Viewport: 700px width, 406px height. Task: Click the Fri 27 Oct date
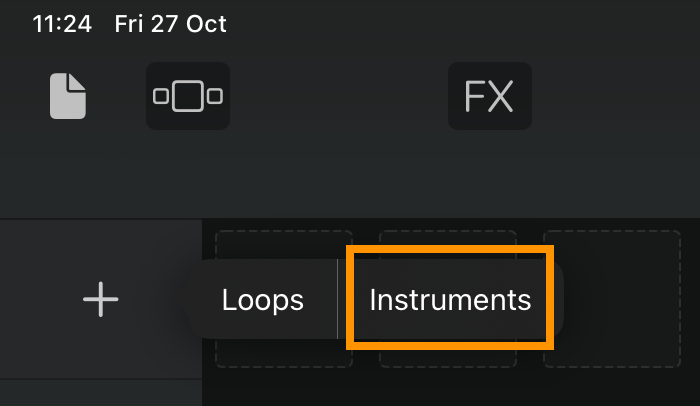tap(171, 24)
